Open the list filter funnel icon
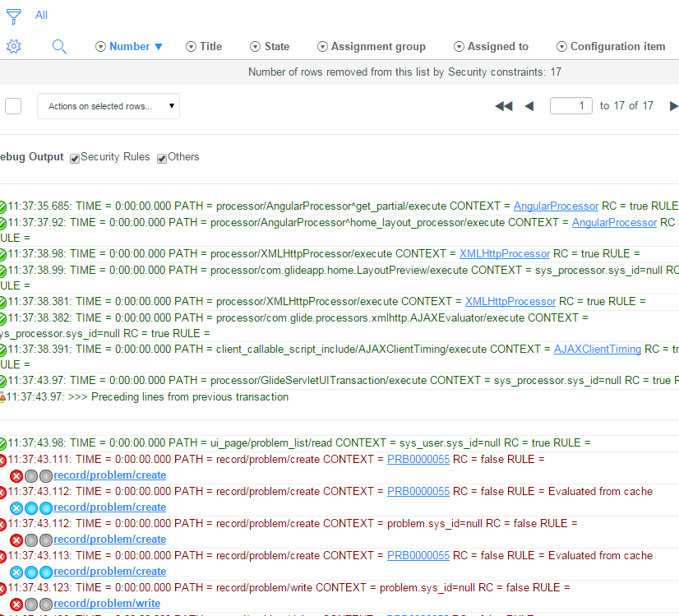Viewport: 679px width, 616px height. (13, 16)
